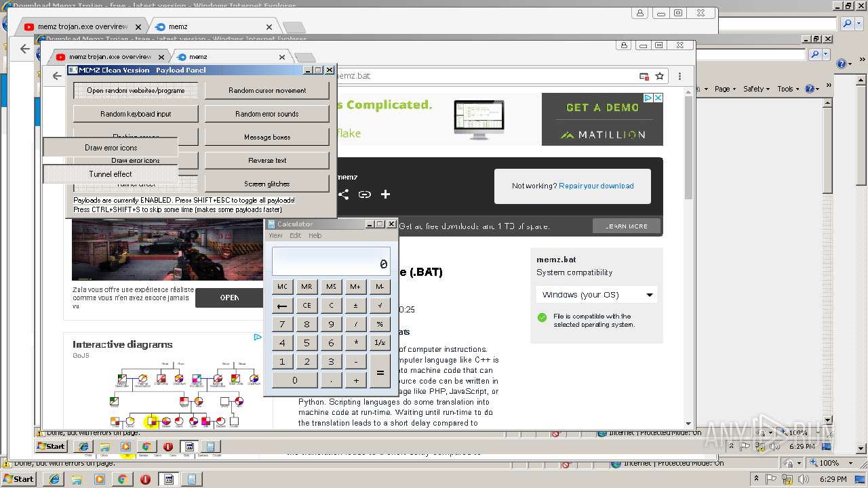
Task: Launch Windows Media Player from bottom taskbar
Action: click(x=100, y=479)
